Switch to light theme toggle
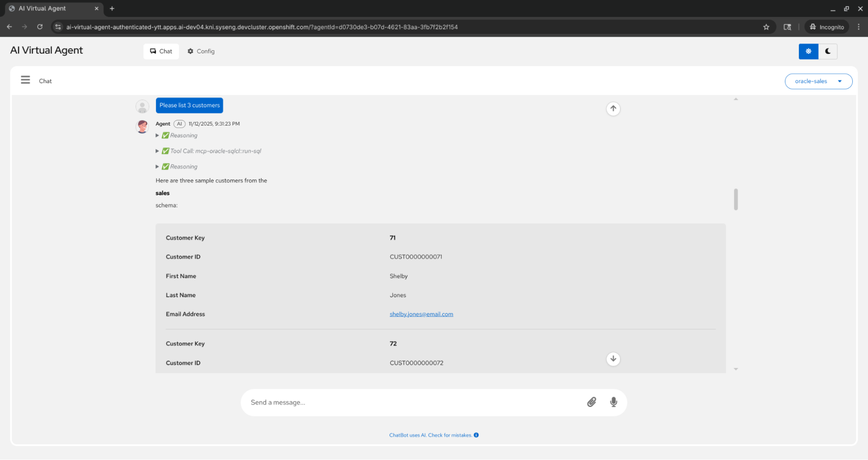Image resolution: width=868 pixels, height=460 pixels. tap(808, 51)
